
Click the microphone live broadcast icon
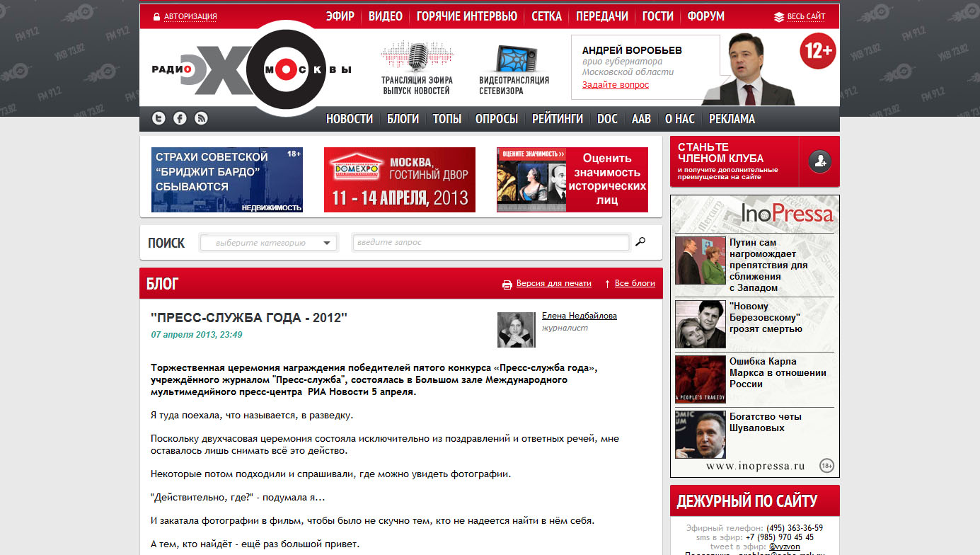(417, 57)
